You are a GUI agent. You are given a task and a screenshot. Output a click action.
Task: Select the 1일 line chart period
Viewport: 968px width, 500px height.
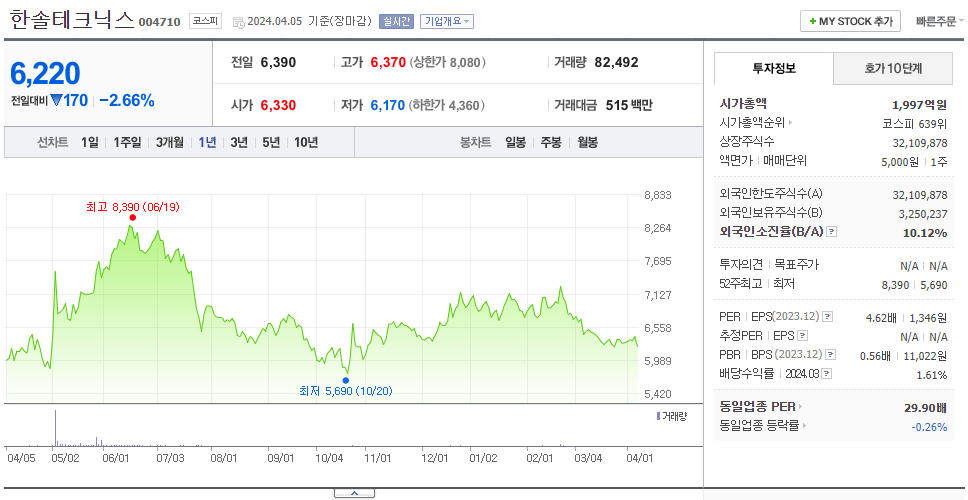[90, 143]
